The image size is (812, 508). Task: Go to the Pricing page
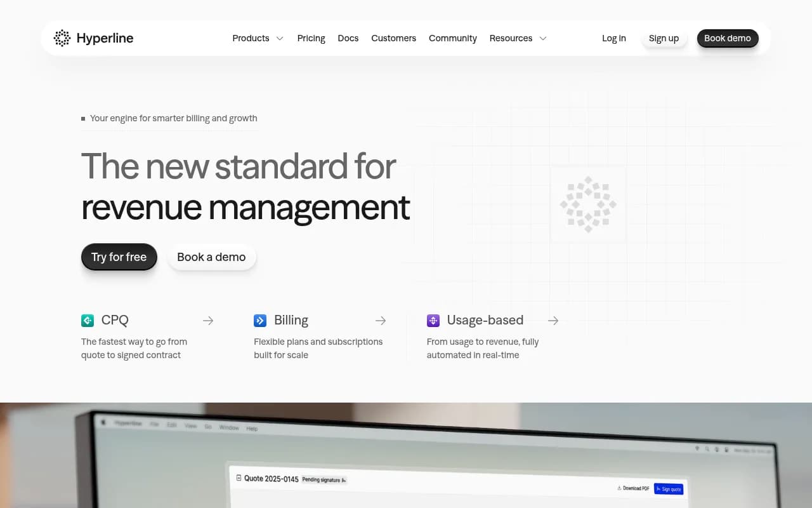(311, 38)
